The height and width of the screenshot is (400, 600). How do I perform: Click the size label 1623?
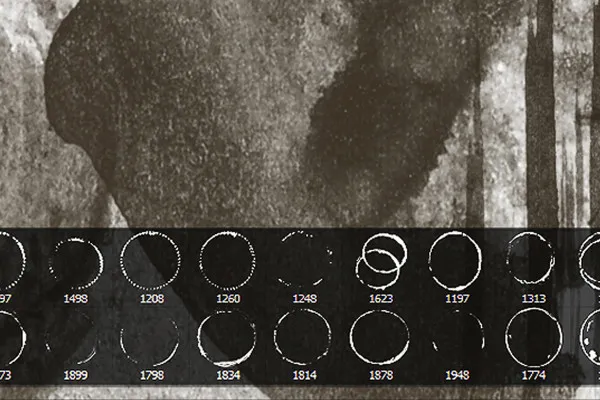point(381,299)
